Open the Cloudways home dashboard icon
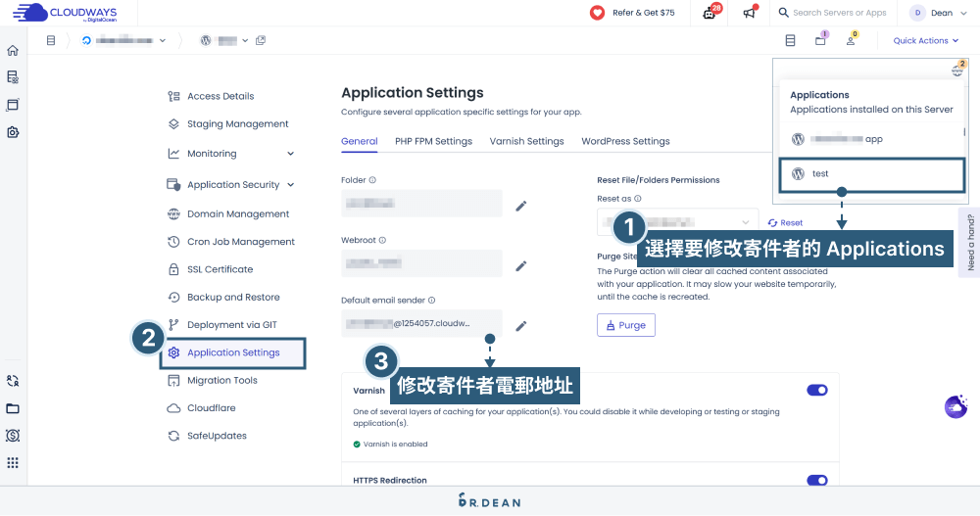Screen dimensions: 980x516 13,51
